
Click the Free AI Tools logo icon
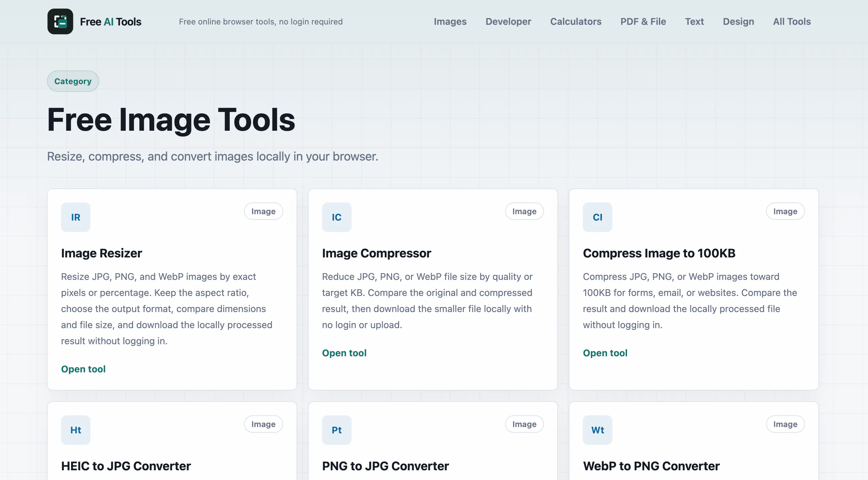tap(60, 21)
